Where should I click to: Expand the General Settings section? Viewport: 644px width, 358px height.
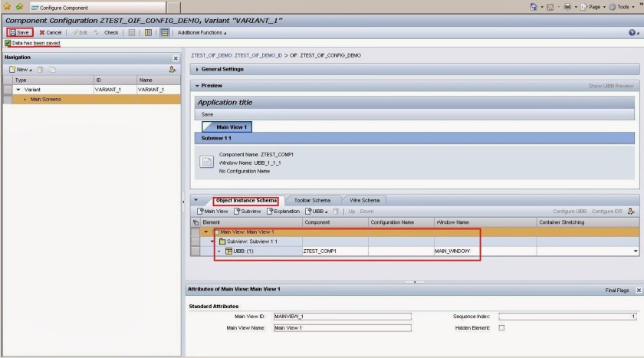coord(222,70)
